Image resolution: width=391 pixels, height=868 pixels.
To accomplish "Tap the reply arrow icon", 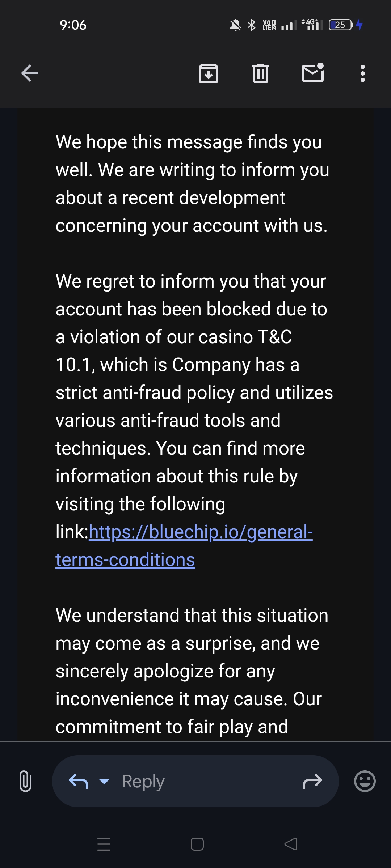I will tap(78, 781).
